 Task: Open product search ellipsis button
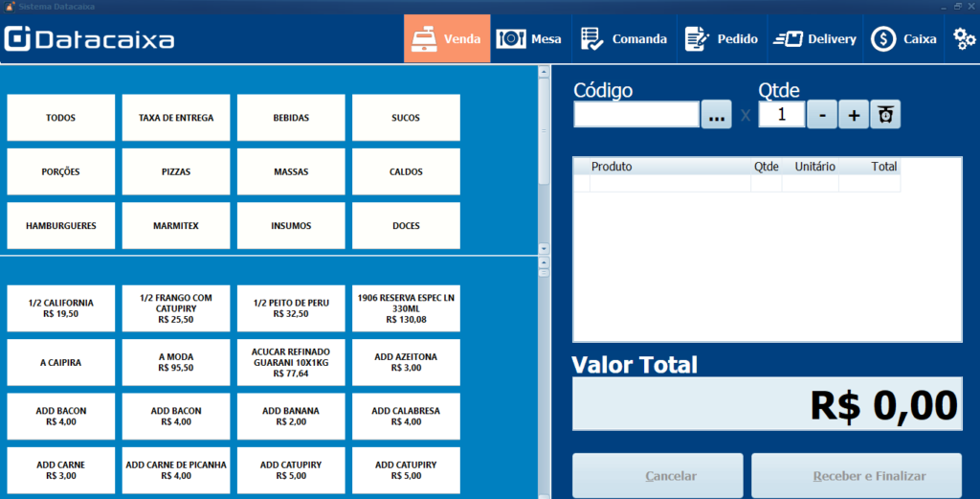point(716,114)
